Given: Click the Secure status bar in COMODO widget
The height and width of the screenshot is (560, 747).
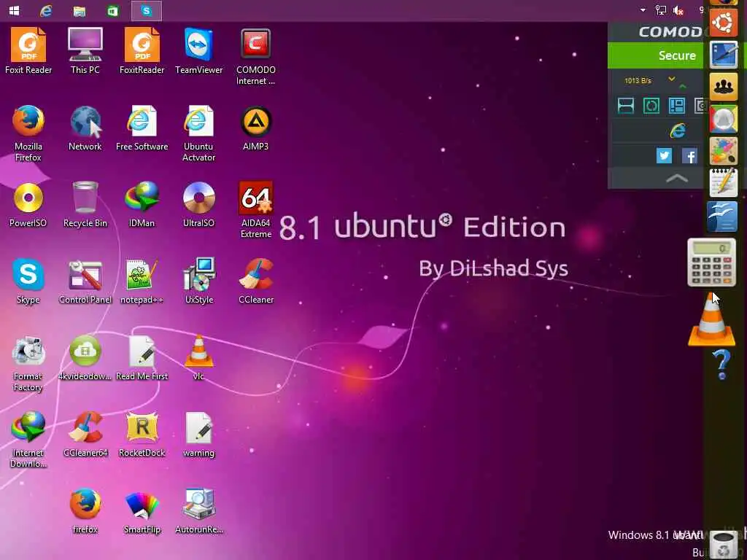Looking at the screenshot, I should click(656, 55).
